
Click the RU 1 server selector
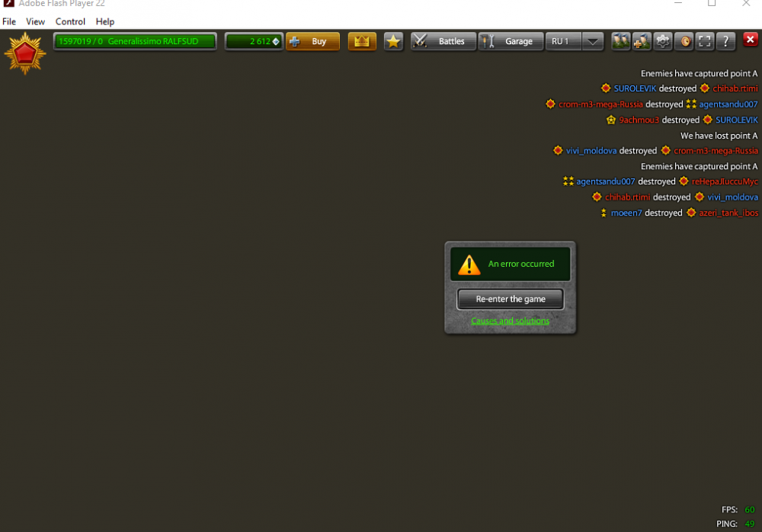coord(562,41)
